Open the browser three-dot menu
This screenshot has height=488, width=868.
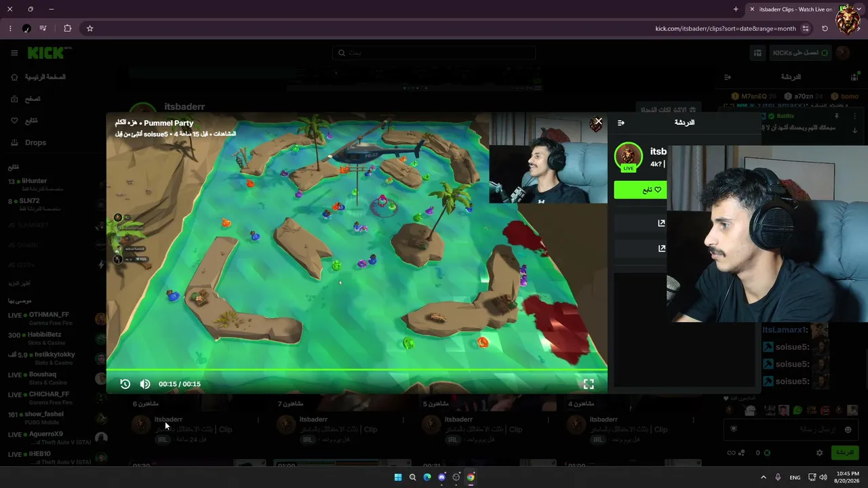(x=10, y=28)
